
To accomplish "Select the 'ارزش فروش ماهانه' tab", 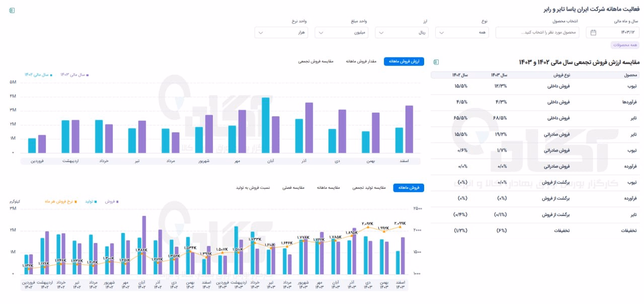I will pyautogui.click(x=404, y=61).
